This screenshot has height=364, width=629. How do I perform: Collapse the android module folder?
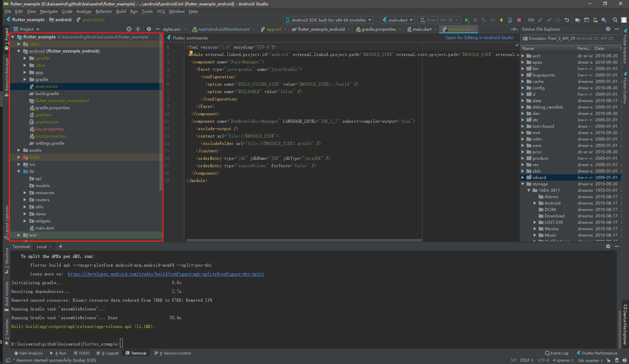[19, 51]
